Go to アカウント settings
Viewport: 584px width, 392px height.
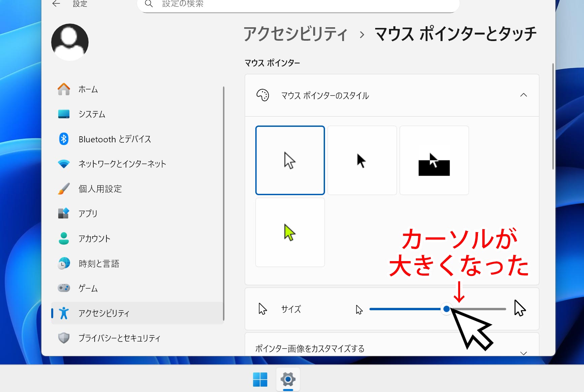[x=94, y=239]
